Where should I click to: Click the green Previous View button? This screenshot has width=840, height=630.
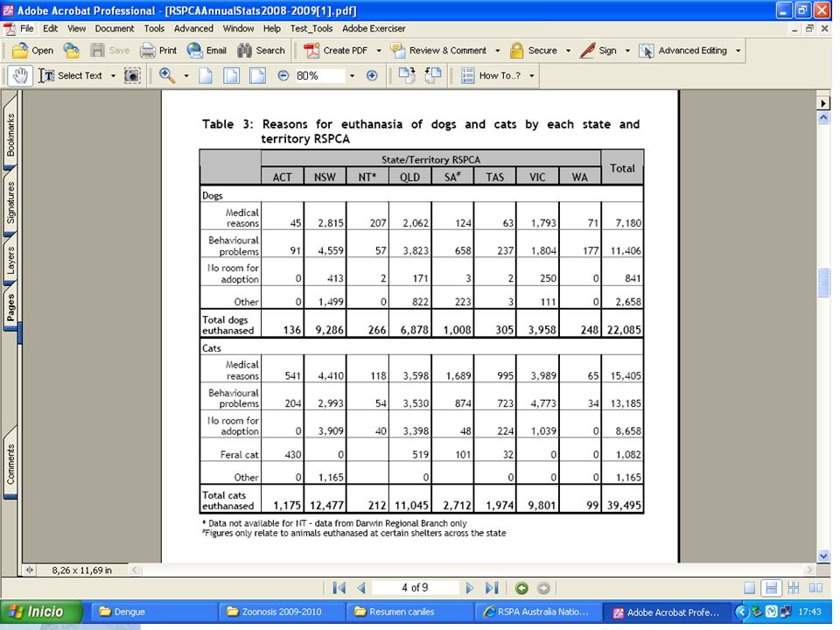(521, 588)
